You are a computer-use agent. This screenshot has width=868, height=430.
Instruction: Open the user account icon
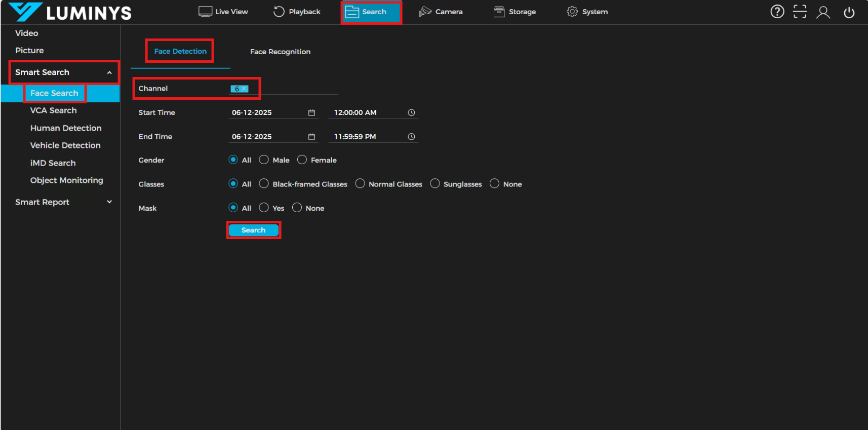(823, 12)
